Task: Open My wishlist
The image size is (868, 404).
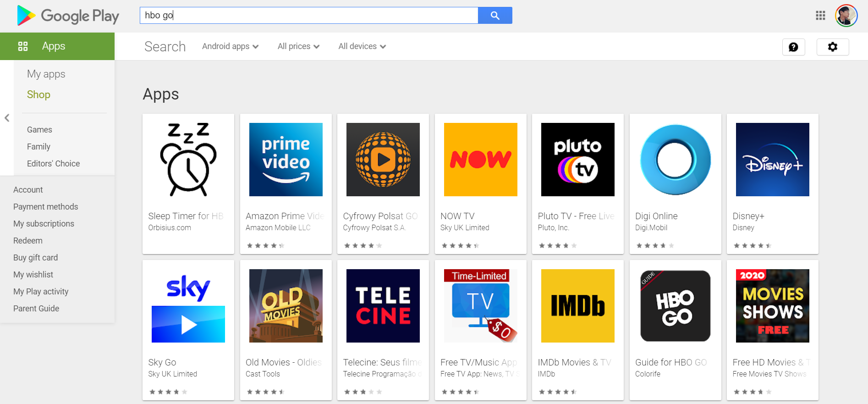Action: (x=33, y=275)
